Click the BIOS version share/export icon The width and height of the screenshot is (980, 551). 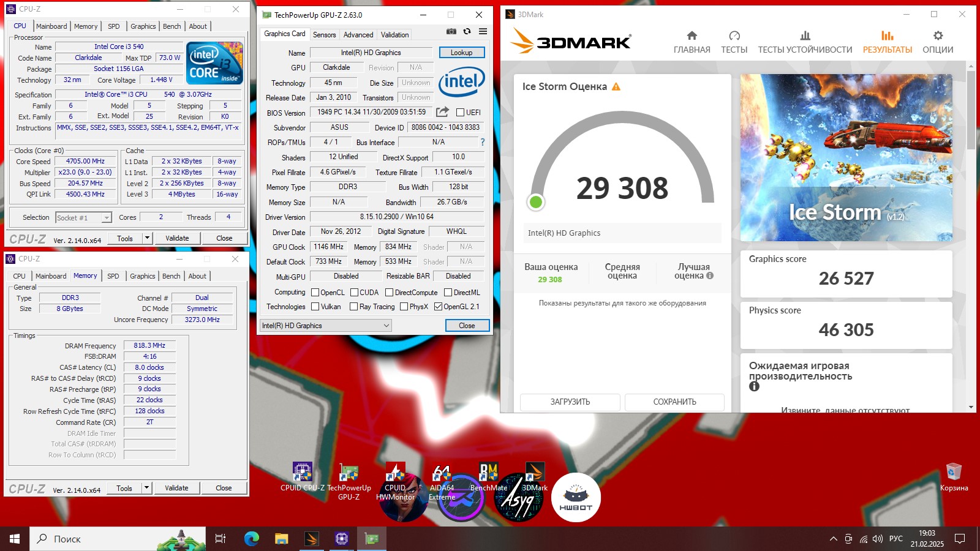[442, 112]
